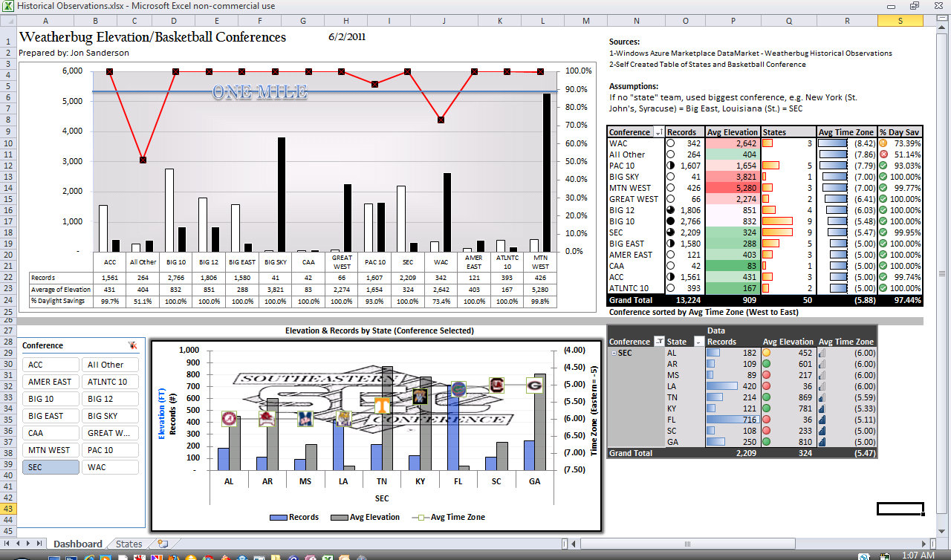Screen dimensions: 951x560
Task: Switch to the States sheet tab
Action: pyautogui.click(x=129, y=544)
